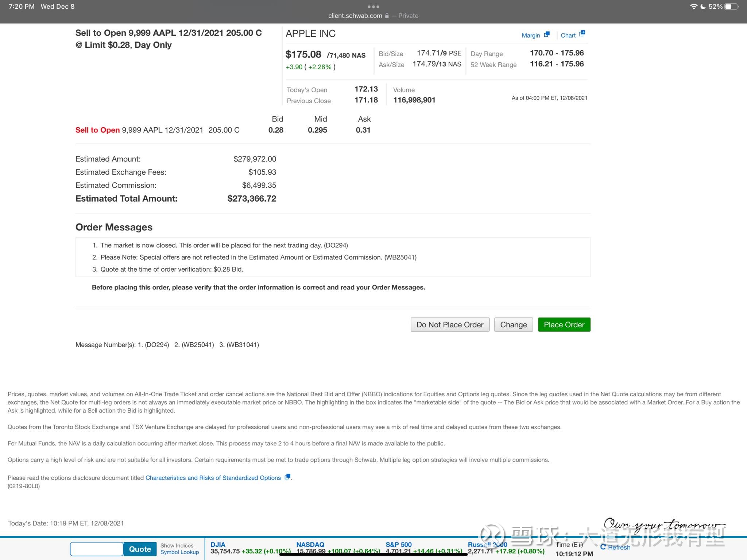Click the Refresh arrow icon

[603, 547]
